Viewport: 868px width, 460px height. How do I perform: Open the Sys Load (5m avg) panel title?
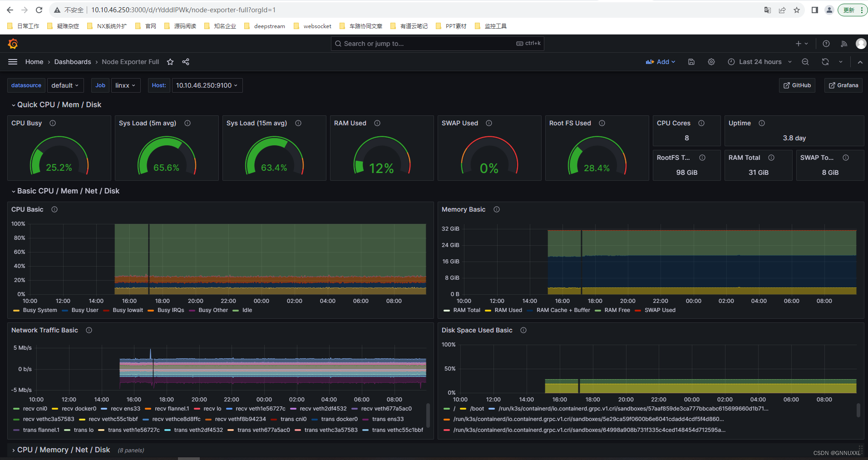coord(148,123)
